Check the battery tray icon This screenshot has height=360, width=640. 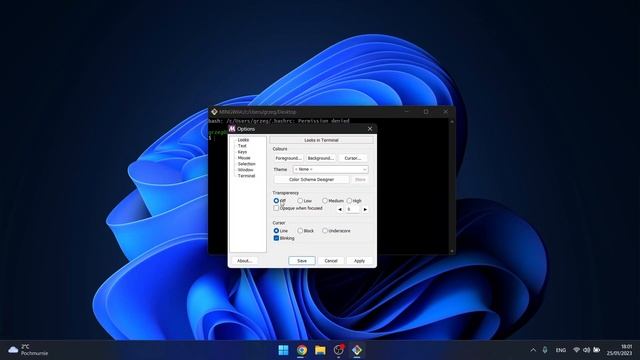[597, 350]
